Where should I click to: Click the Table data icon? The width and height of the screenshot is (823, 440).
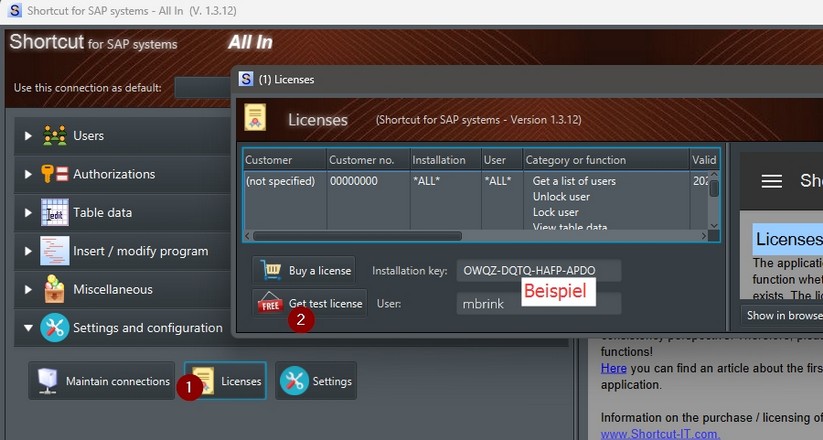[x=54, y=213]
